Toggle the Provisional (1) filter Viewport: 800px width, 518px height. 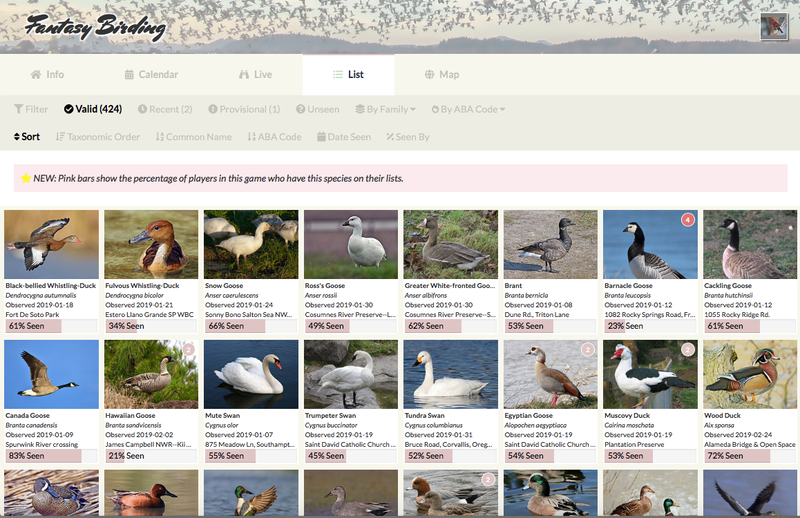pyautogui.click(x=244, y=109)
